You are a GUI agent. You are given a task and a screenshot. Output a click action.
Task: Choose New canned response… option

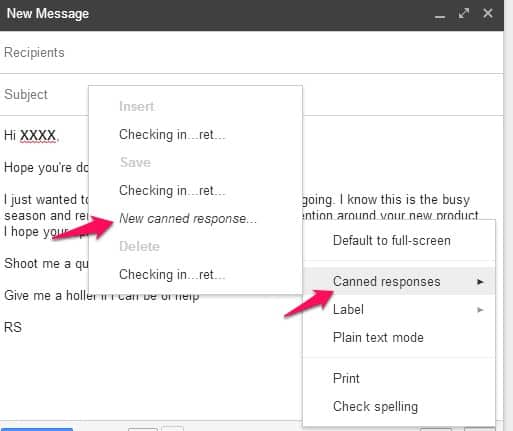(x=188, y=219)
